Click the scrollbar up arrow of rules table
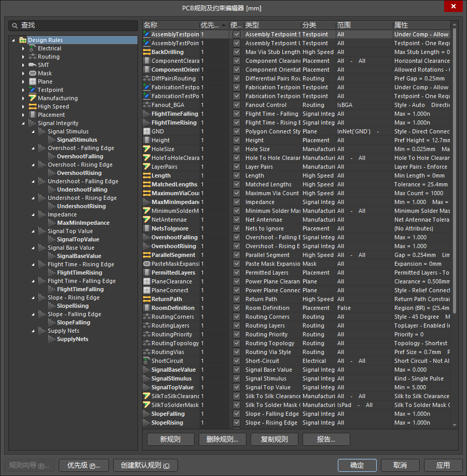The width and height of the screenshot is (467, 476). (x=454, y=24)
